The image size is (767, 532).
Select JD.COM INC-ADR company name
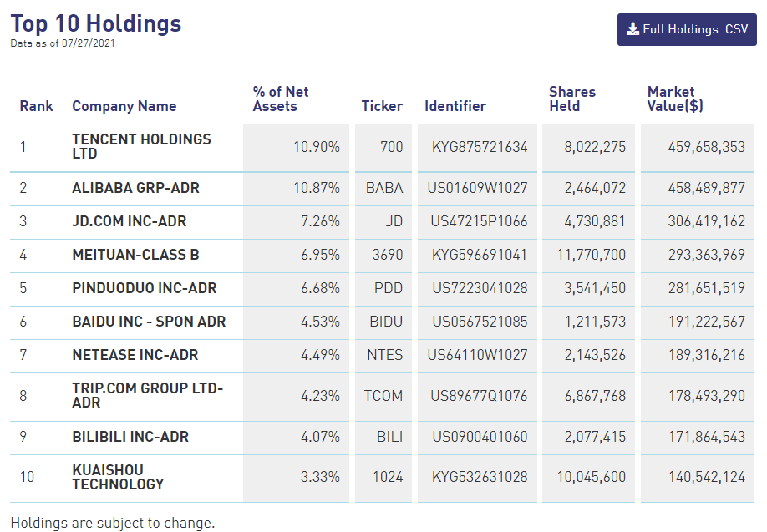coord(130,221)
